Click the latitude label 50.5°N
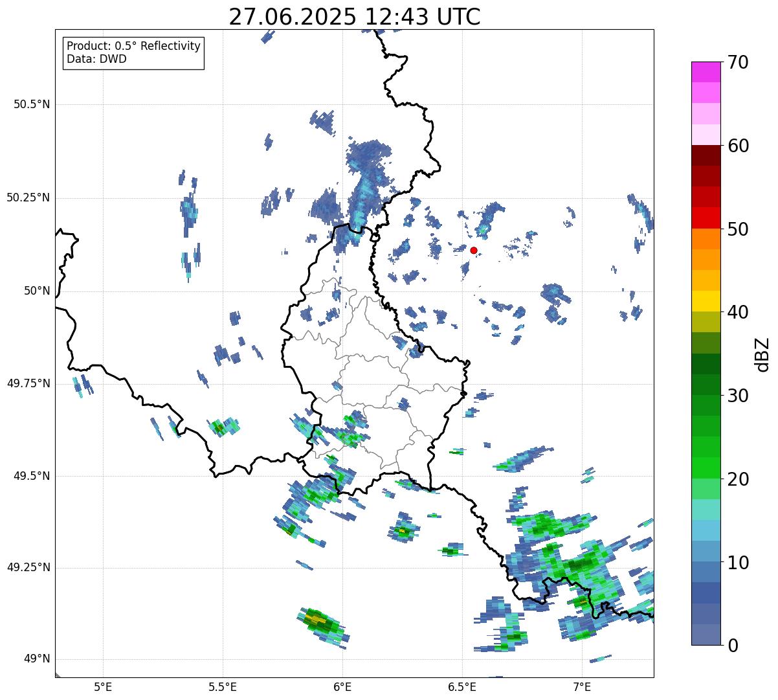This screenshot has height=700, width=778. click(x=32, y=104)
